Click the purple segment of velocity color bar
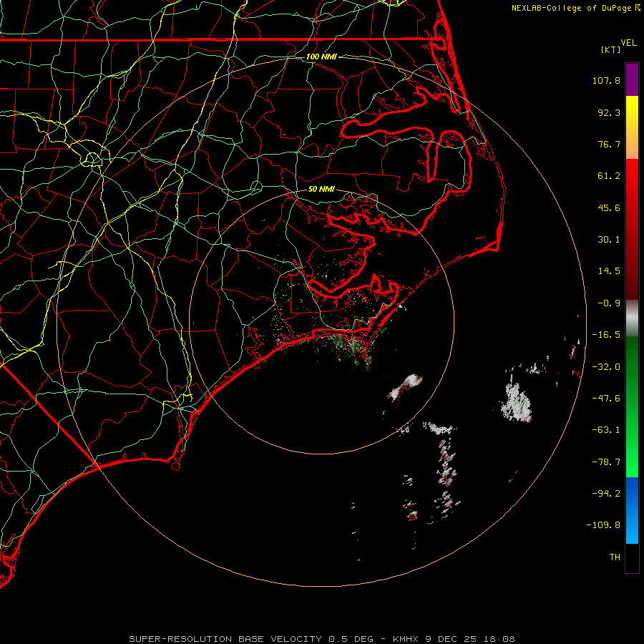 (x=632, y=79)
